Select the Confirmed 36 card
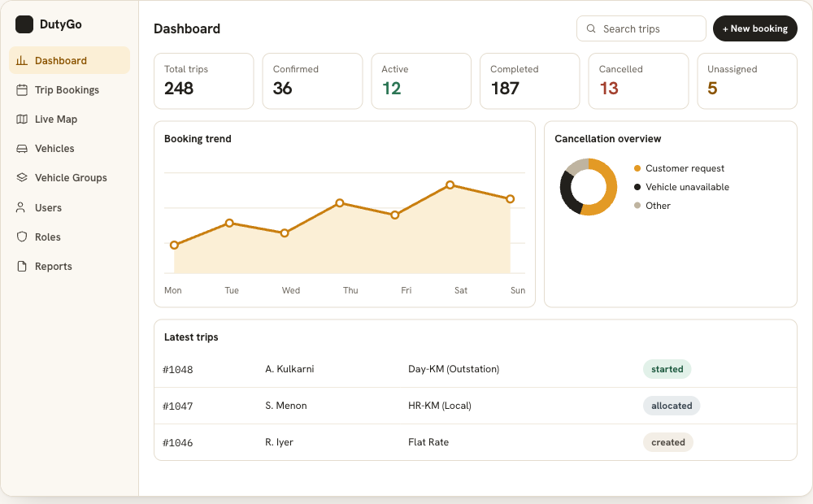Image resolution: width=813 pixels, height=504 pixels. click(x=313, y=81)
